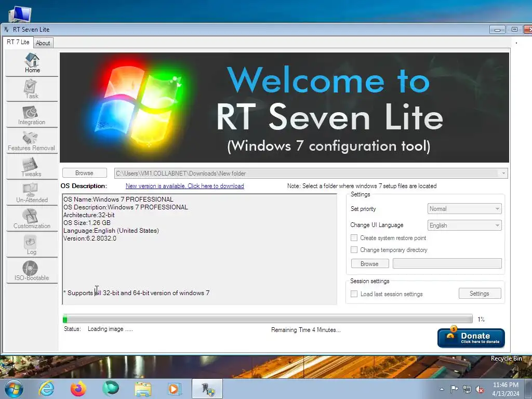The width and height of the screenshot is (532, 399).
Task: Open Windows Explorer from taskbar
Action: click(143, 389)
